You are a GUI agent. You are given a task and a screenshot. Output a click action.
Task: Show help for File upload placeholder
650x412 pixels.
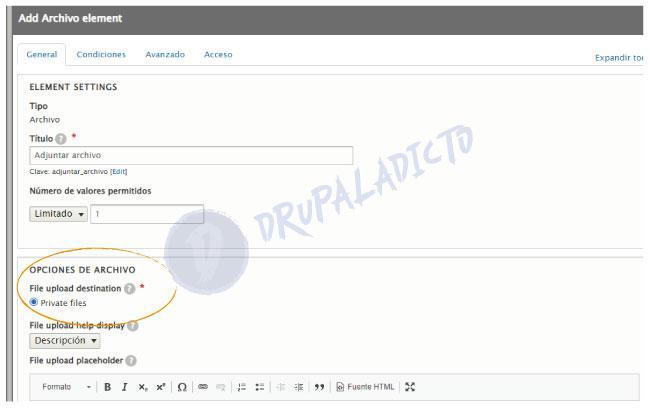pyautogui.click(x=131, y=361)
